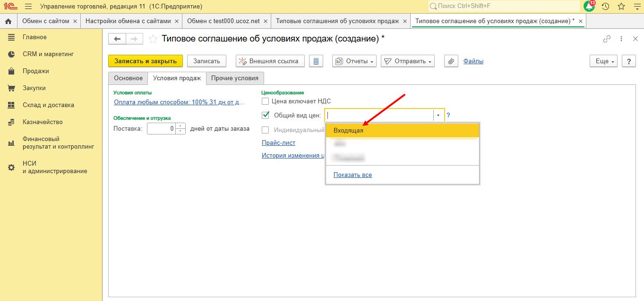Expand the 'Еще' menu button
The width and height of the screenshot is (644, 301).
click(604, 61)
